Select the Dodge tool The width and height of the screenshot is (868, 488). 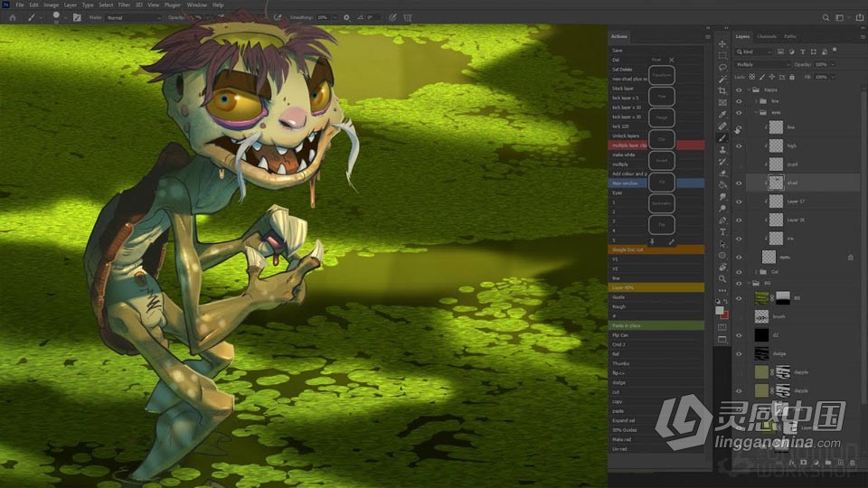pyautogui.click(x=722, y=208)
